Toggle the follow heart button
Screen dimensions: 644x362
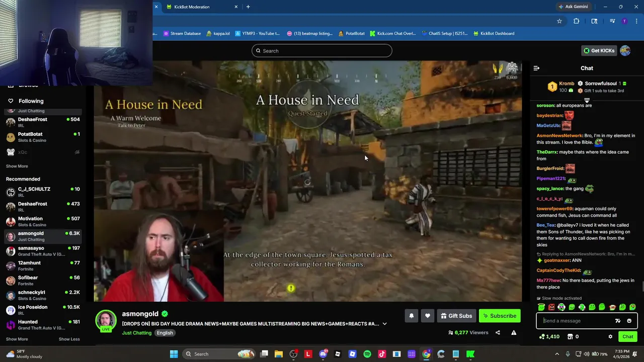pos(428,316)
